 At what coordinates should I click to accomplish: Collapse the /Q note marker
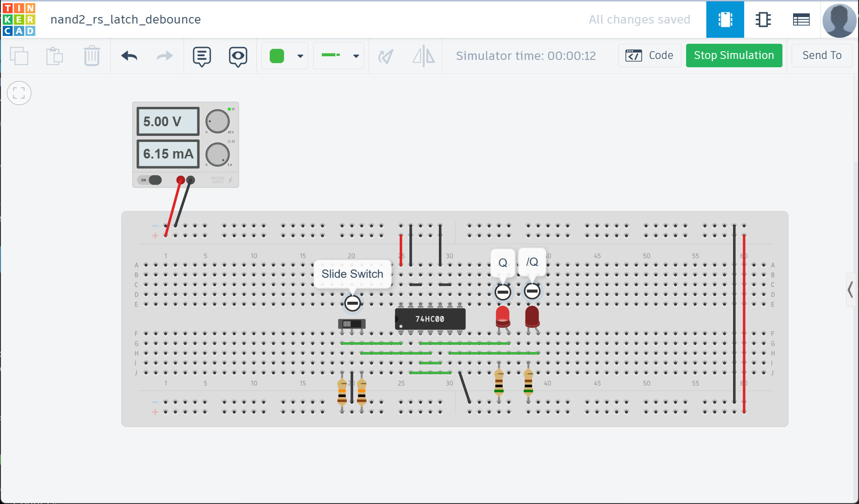pos(532,291)
